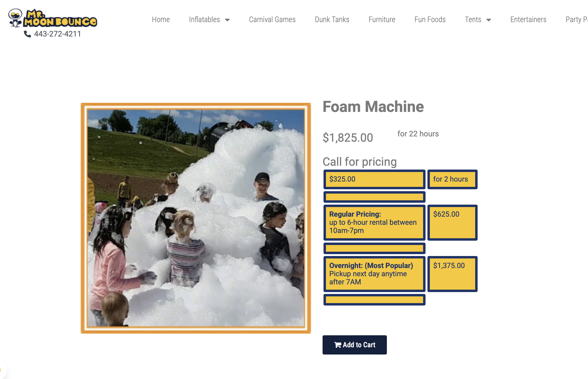Open the Home menu item
This screenshot has height=379, width=588.
[161, 19]
